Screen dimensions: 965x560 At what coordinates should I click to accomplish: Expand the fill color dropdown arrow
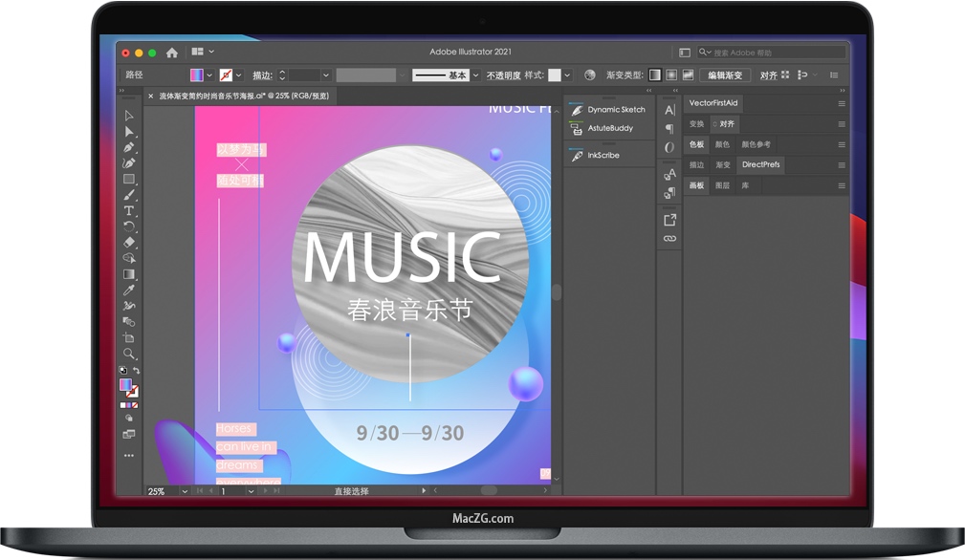[209, 75]
